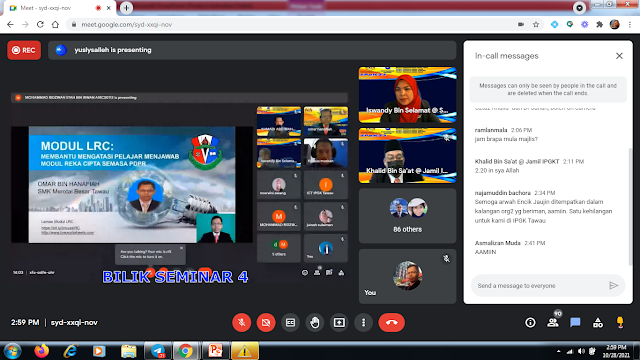Turn on the camera button
The width and height of the screenshot is (640, 360).
click(266, 322)
